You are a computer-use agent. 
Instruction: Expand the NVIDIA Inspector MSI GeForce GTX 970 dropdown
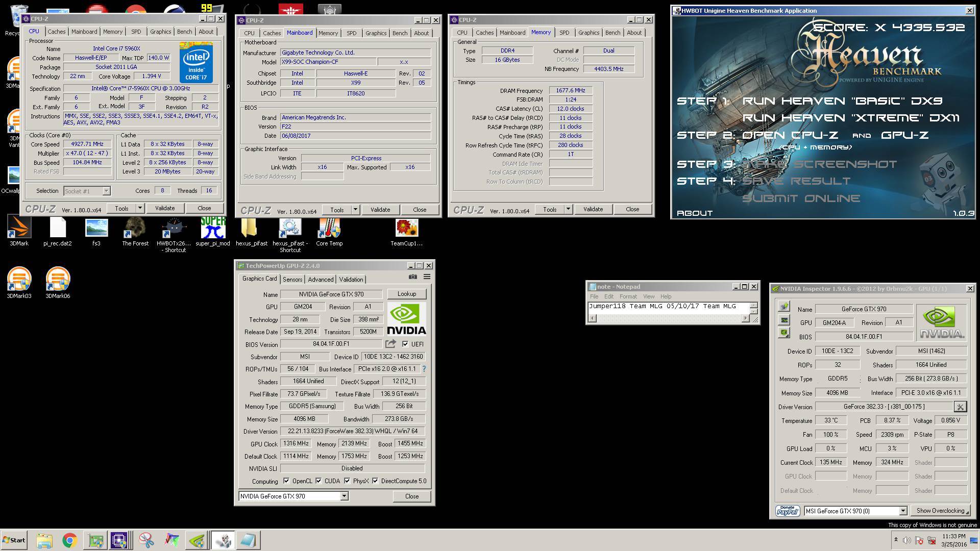[x=902, y=511]
